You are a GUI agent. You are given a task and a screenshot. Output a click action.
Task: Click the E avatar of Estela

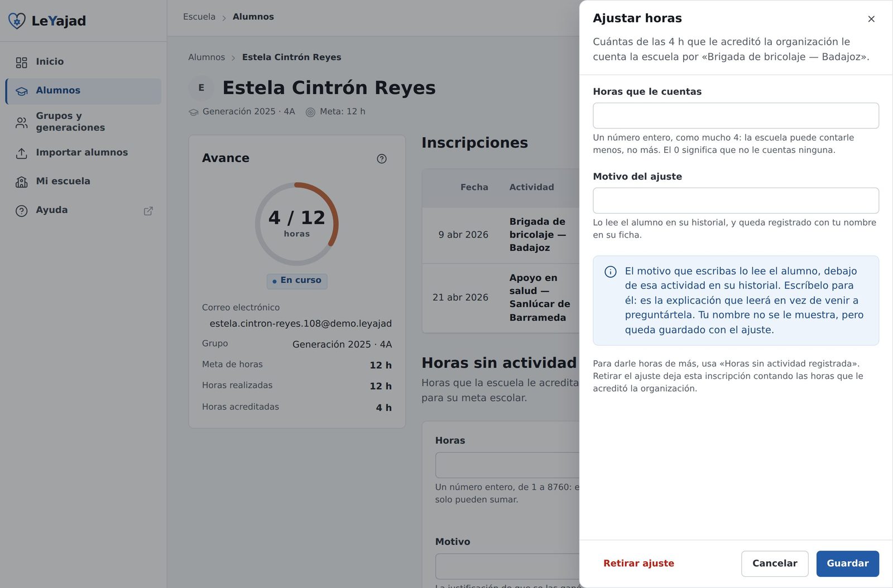(201, 88)
